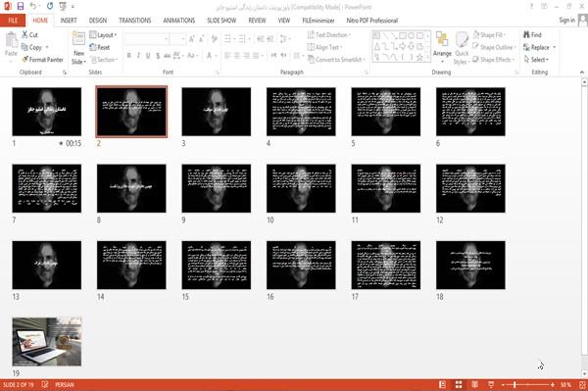Click Slide Sorter view icon in status bar
The height and width of the screenshot is (391, 588).
click(459, 384)
